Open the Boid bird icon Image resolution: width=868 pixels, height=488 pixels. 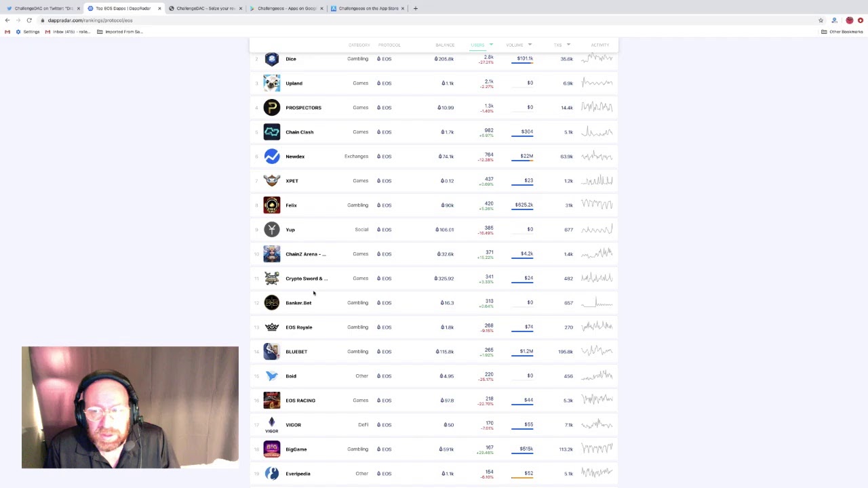point(272,376)
